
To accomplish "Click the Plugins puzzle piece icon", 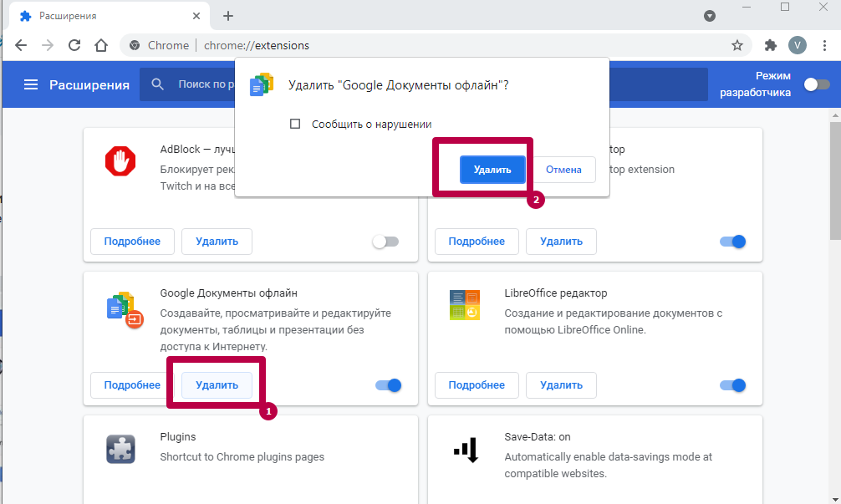I will [120, 449].
